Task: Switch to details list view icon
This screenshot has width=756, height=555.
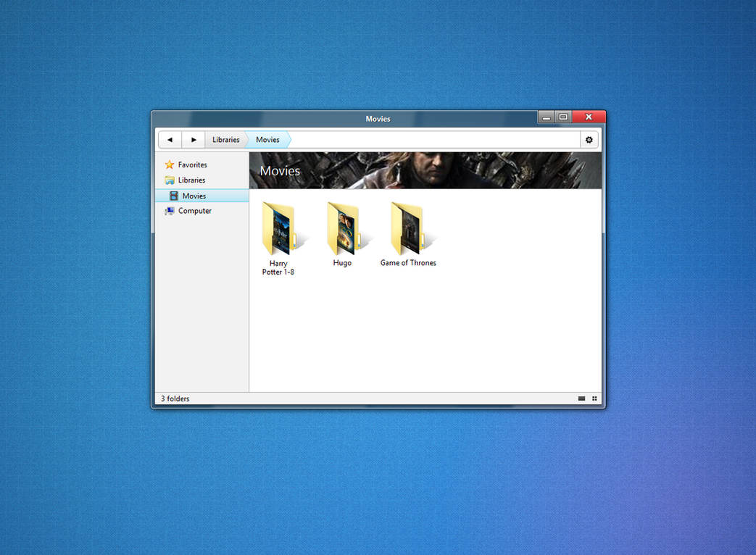Action: click(581, 398)
